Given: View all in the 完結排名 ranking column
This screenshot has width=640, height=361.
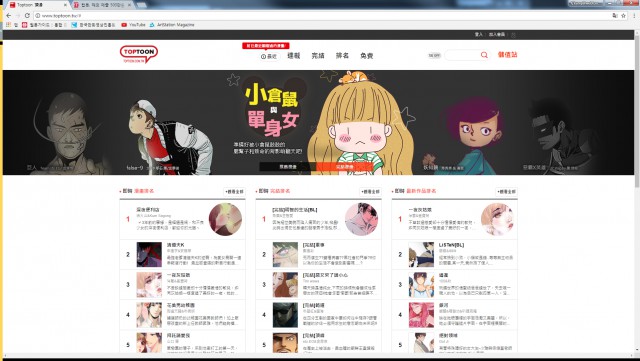Looking at the screenshot, I should click(x=371, y=192).
